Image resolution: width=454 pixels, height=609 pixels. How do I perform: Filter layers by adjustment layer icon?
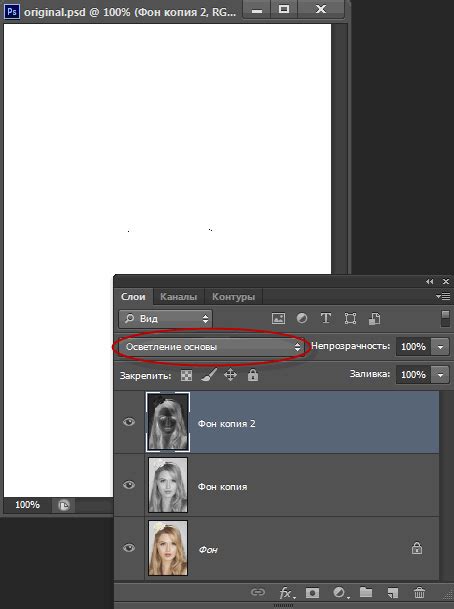click(x=302, y=318)
